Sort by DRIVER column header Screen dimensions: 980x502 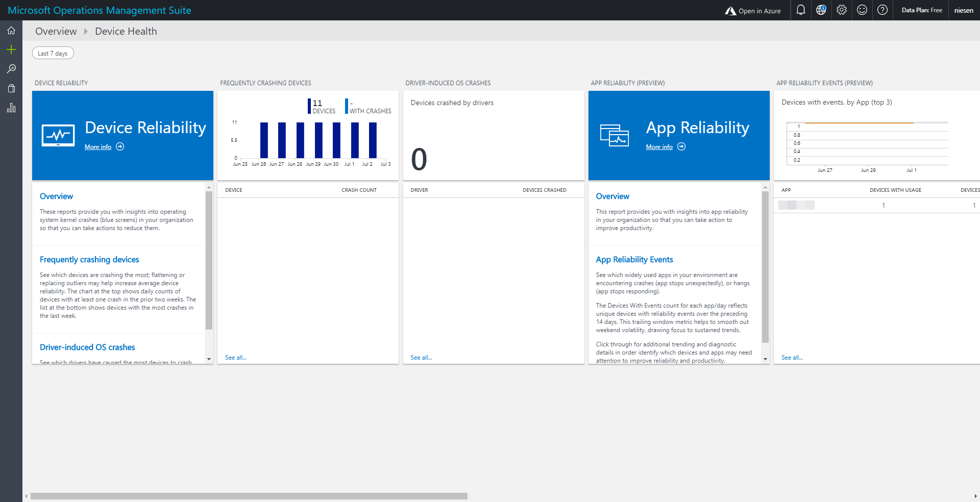pos(420,190)
